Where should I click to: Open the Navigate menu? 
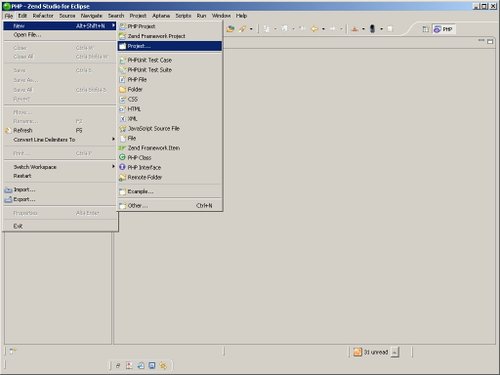click(x=91, y=16)
